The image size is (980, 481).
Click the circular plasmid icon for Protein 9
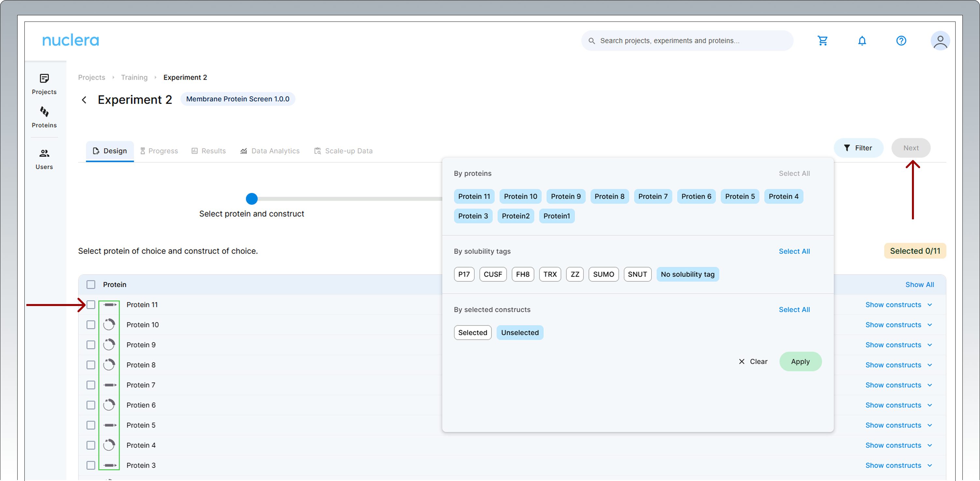109,345
